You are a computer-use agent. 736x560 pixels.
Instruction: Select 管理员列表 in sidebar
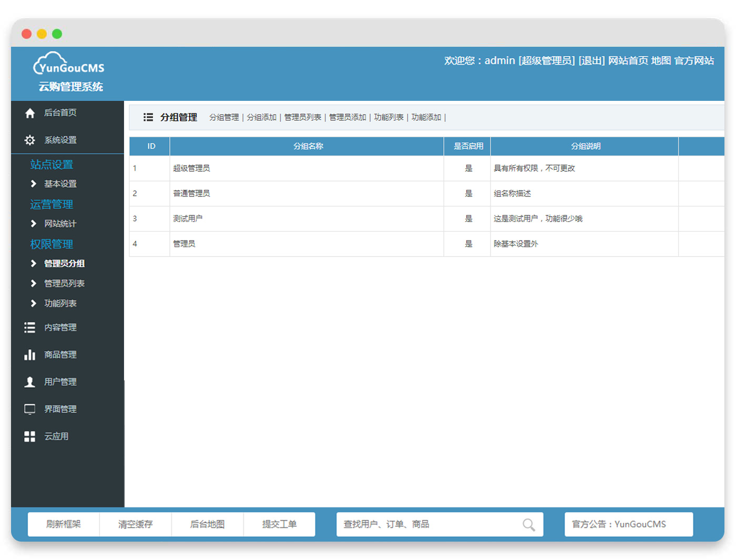point(64,284)
